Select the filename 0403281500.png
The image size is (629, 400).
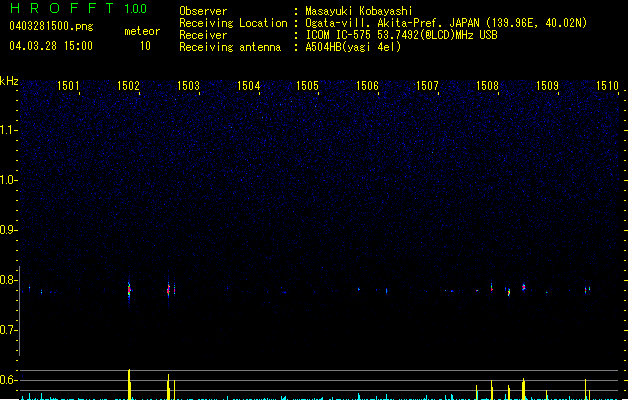pos(51,26)
